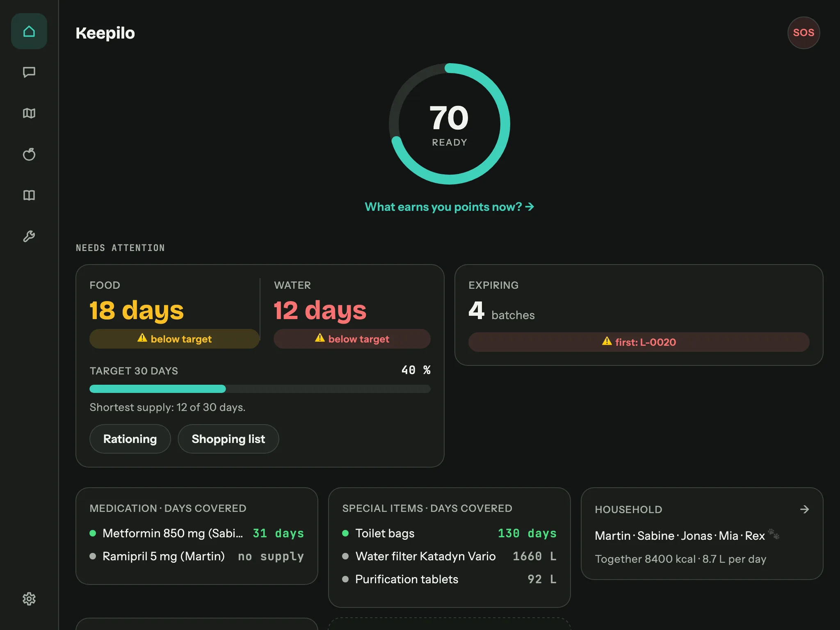Screen dimensions: 840x630
Task: Open the Shopping list button
Action: [x=228, y=439]
